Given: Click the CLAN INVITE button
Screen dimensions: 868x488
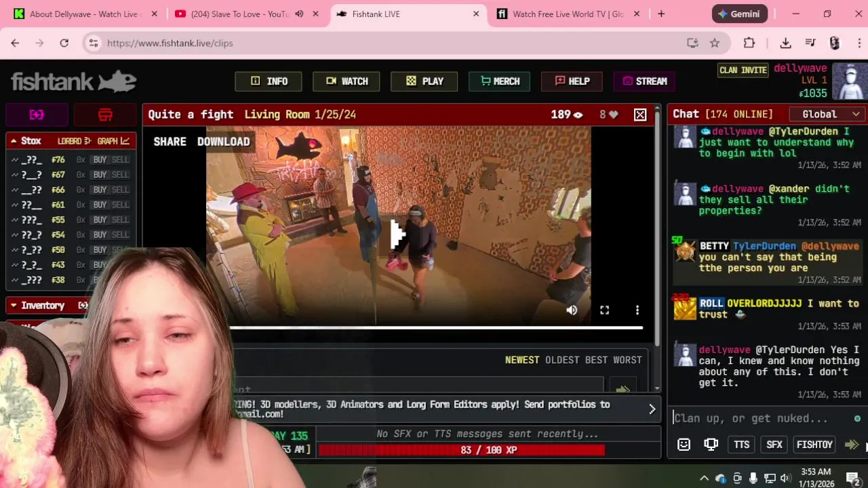Looking at the screenshot, I should pos(743,70).
